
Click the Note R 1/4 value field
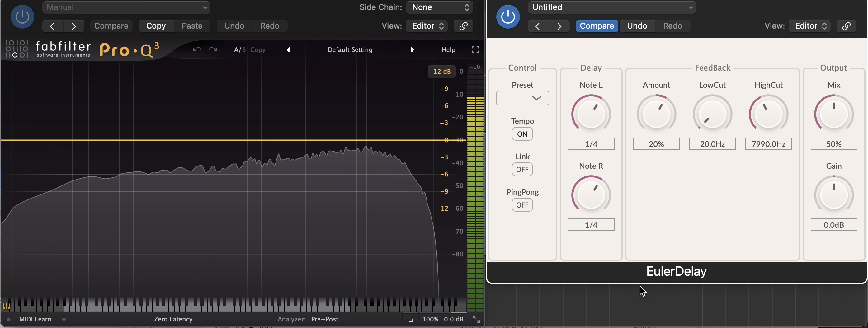click(591, 225)
